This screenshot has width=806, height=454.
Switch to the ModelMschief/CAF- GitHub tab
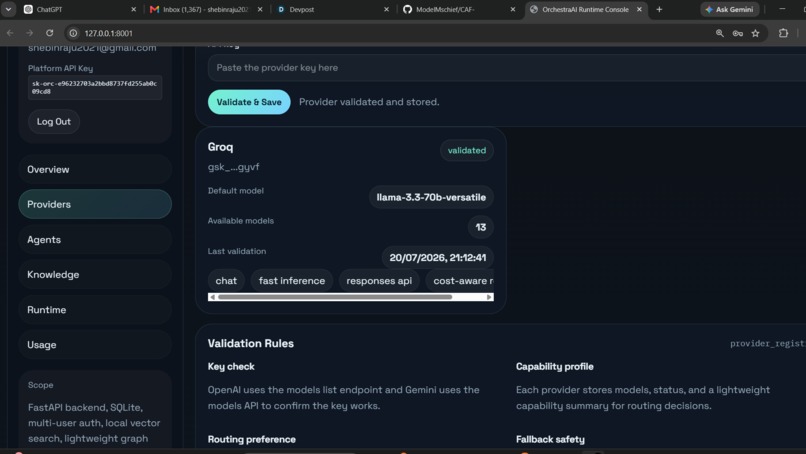459,9
